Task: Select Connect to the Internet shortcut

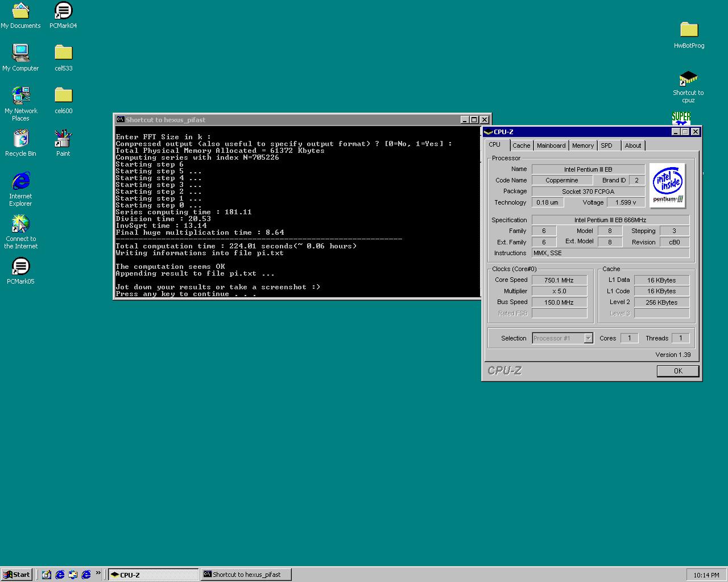Action: tap(20, 232)
